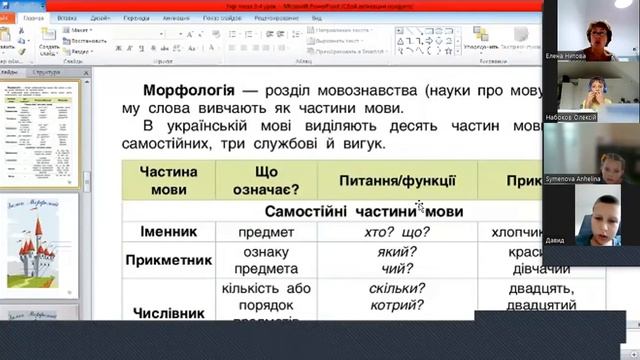The width and height of the screenshot is (640, 360).
Task: Click Decrease Font Size button
Action: pos(201,35)
